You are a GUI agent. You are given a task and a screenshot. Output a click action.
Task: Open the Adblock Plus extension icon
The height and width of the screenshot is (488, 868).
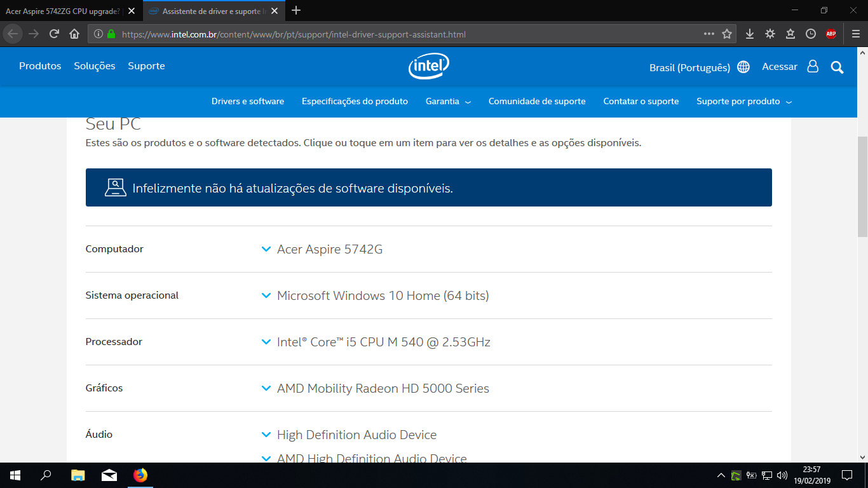click(831, 34)
